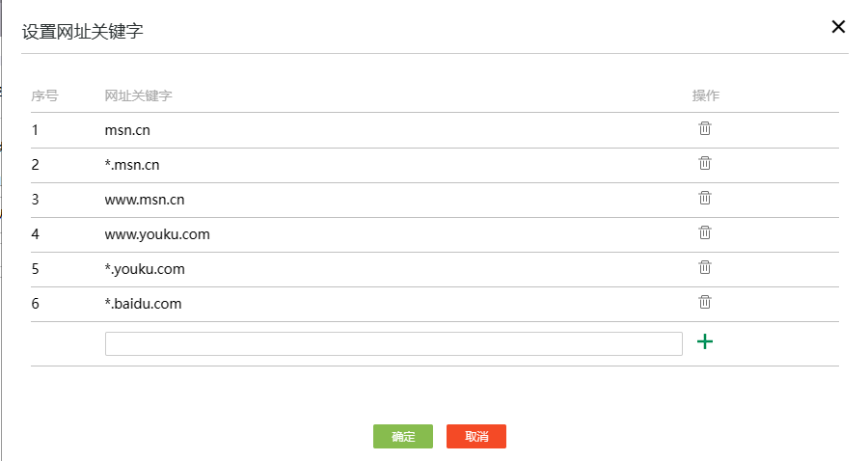Viewport: 868px width, 461px height.
Task: Click the 确定 confirm button
Action: pos(403,437)
